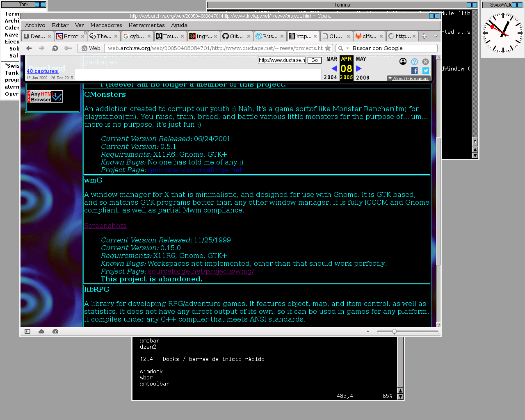Toggle Opera Turbo in status bar
Viewport: 525px width, 420px height.
55,331
